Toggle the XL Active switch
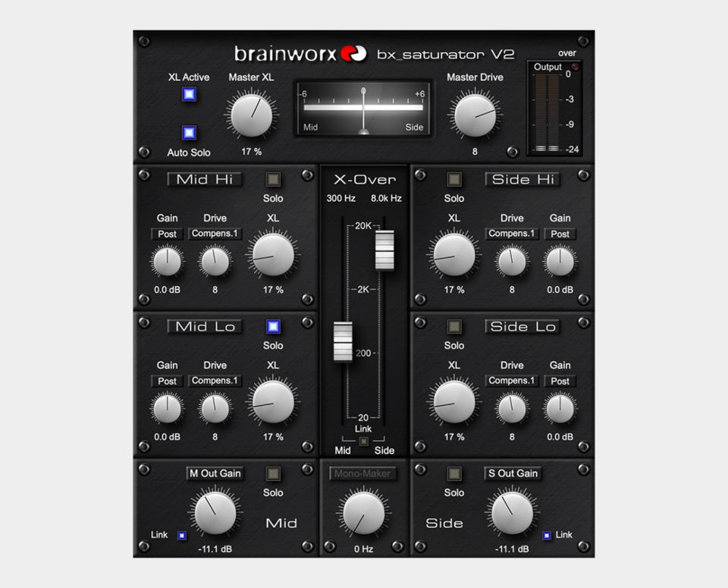This screenshot has height=588, width=728. pos(189,94)
